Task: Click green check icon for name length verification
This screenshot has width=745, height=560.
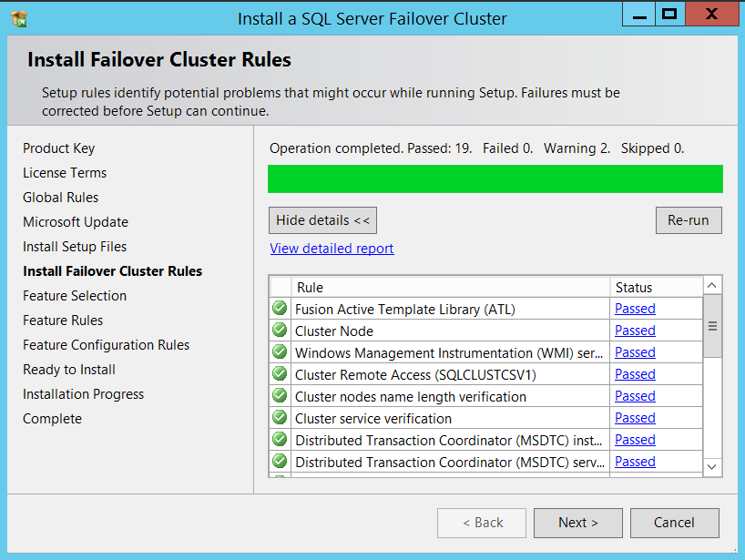Action: [280, 395]
